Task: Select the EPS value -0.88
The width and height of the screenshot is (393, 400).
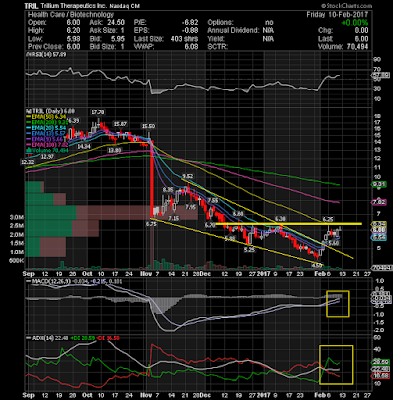Action: pos(190,31)
